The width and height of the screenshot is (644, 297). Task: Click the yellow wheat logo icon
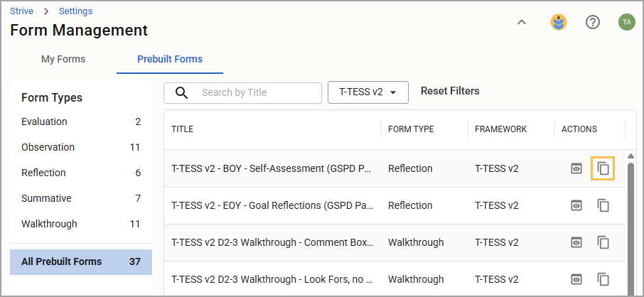tap(559, 22)
